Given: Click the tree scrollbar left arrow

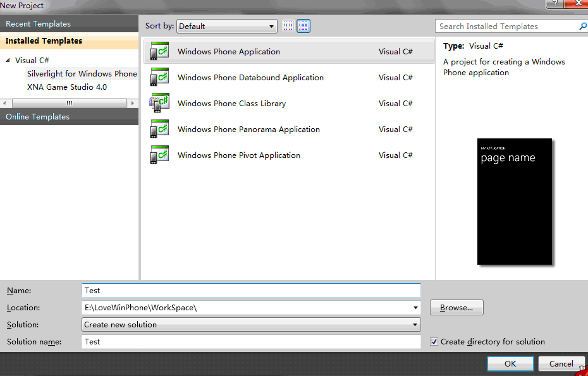Looking at the screenshot, I should click(4, 103).
